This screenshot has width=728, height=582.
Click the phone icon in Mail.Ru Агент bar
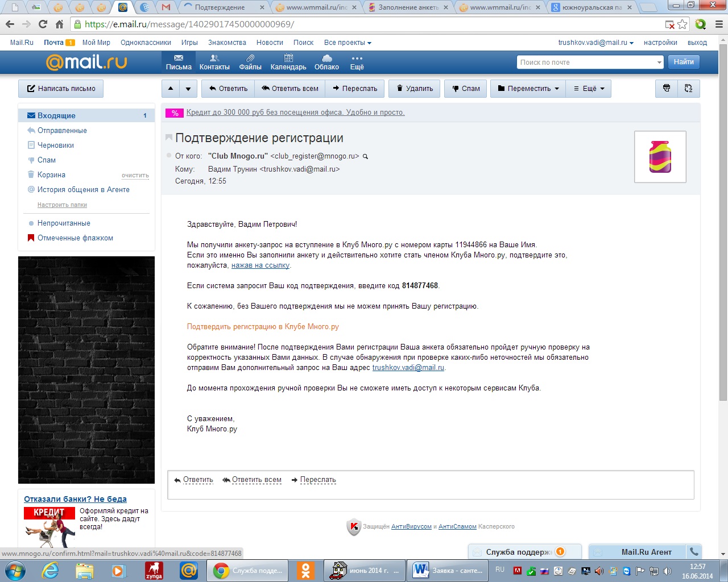(694, 551)
